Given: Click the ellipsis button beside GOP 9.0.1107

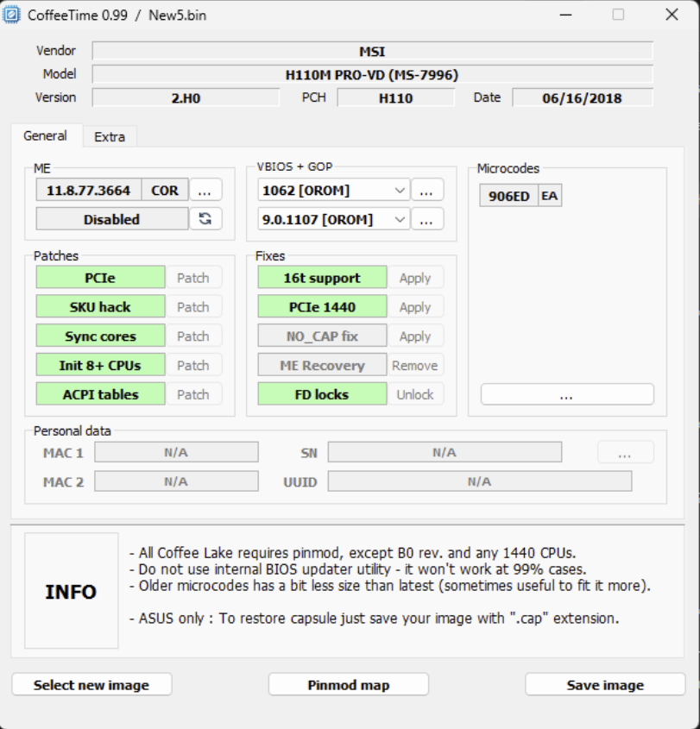Looking at the screenshot, I should 427,220.
